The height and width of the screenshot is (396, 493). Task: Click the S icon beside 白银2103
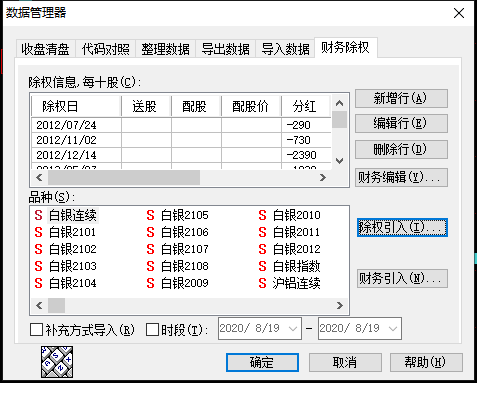pos(38,266)
